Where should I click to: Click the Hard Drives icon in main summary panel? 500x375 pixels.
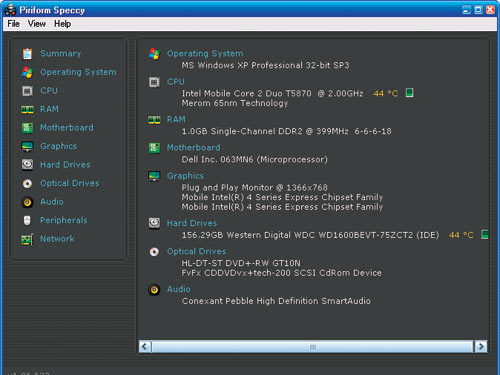[154, 223]
